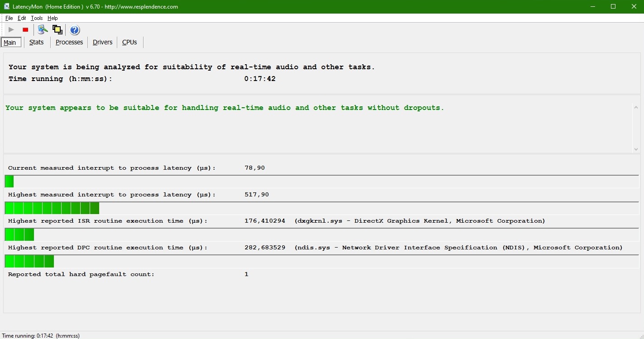Image resolution: width=644 pixels, height=339 pixels.
Task: Click the running time value 0:17:42
Action: [260, 79]
